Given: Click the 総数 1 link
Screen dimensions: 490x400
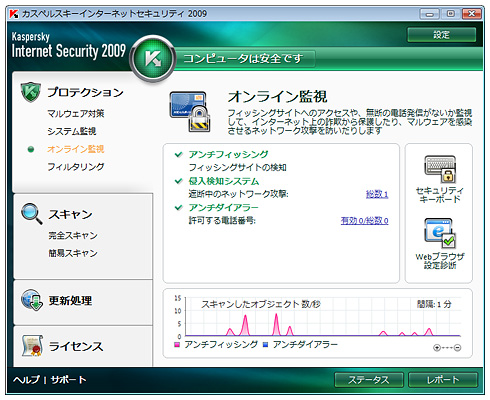Looking at the screenshot, I should click(x=377, y=194).
